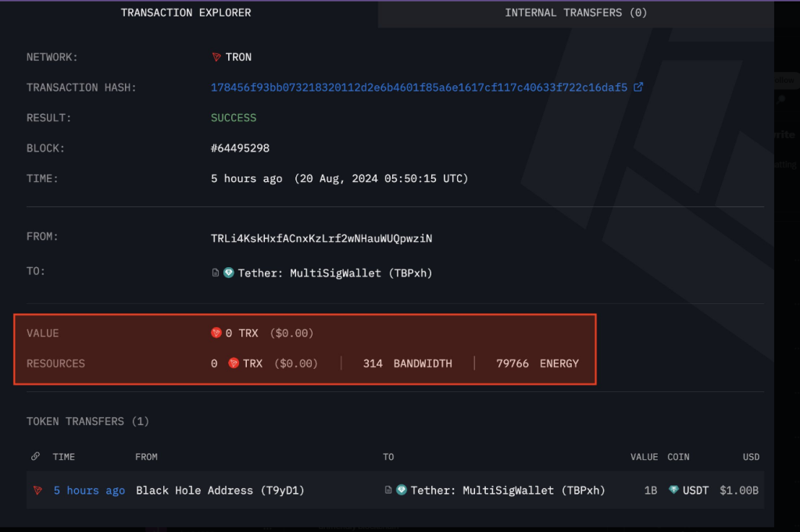Select the SUCCESS result text

point(234,118)
